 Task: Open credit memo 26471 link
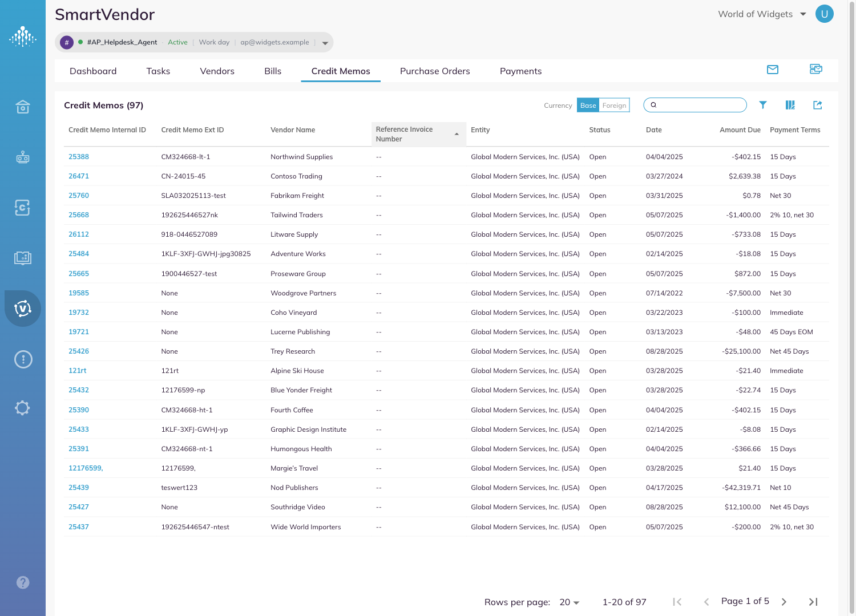click(x=79, y=176)
